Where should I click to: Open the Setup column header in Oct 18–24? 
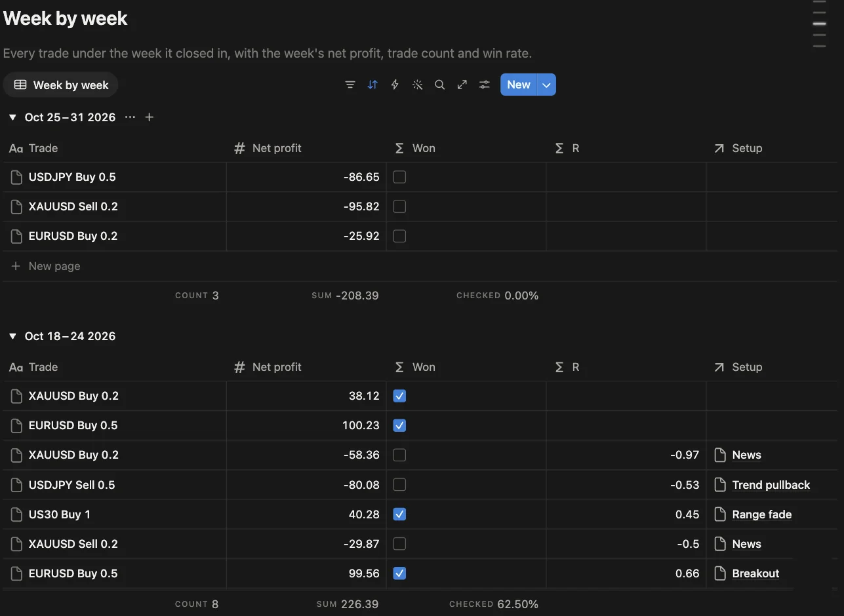click(772, 367)
